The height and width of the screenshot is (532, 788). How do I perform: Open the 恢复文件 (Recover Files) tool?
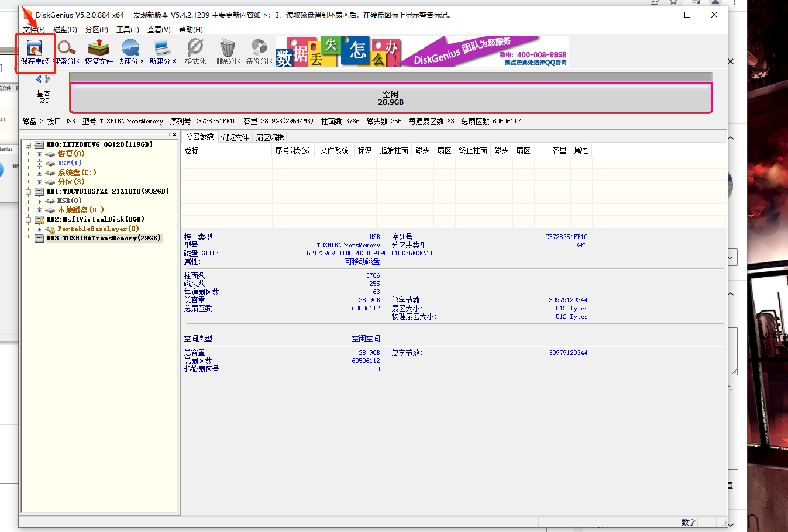pos(99,51)
